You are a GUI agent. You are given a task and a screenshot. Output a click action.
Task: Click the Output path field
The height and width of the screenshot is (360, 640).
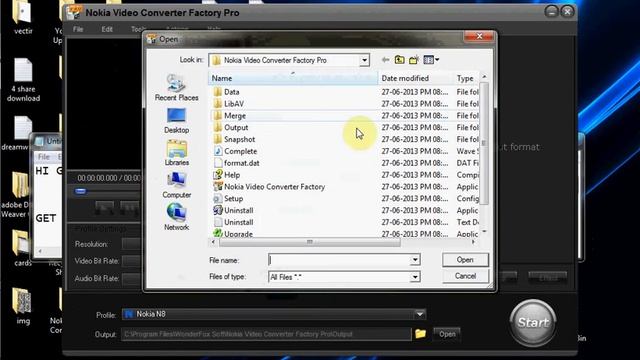point(266,334)
